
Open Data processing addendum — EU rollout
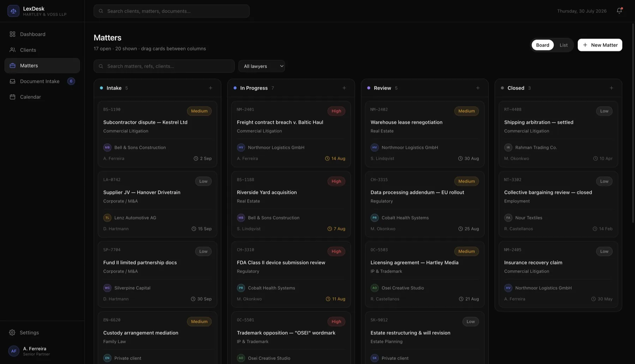coord(425,204)
